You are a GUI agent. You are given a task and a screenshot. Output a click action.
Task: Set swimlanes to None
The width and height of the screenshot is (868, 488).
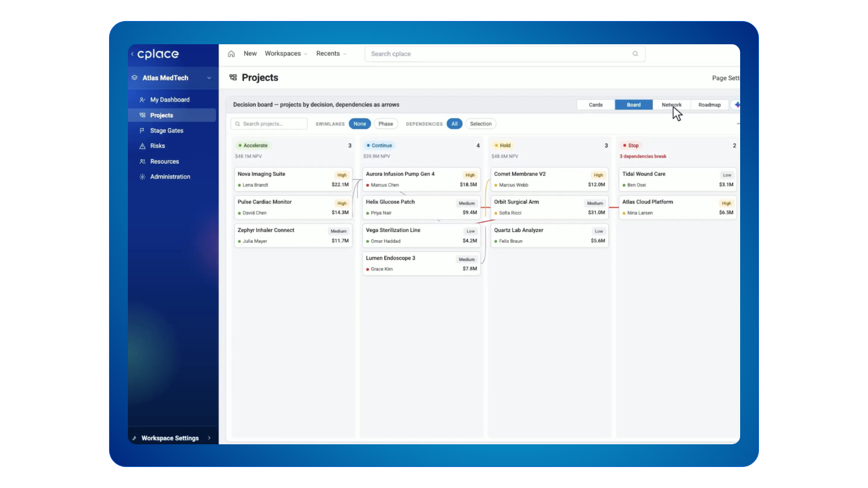coord(360,124)
